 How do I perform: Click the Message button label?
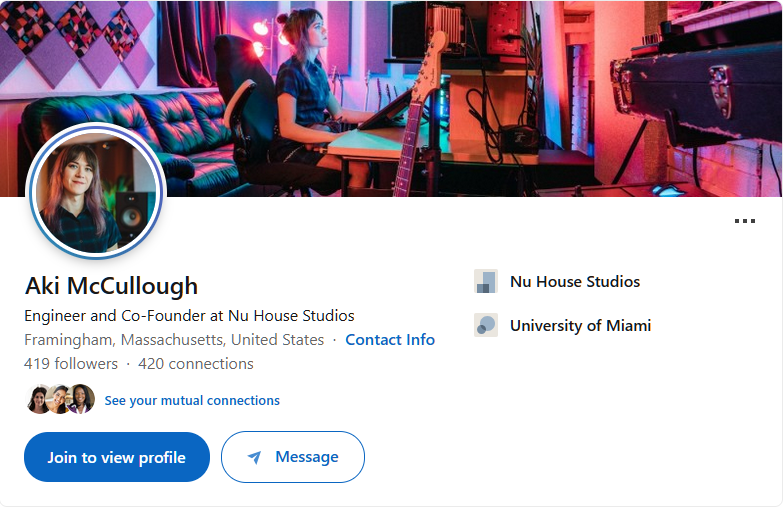click(307, 457)
